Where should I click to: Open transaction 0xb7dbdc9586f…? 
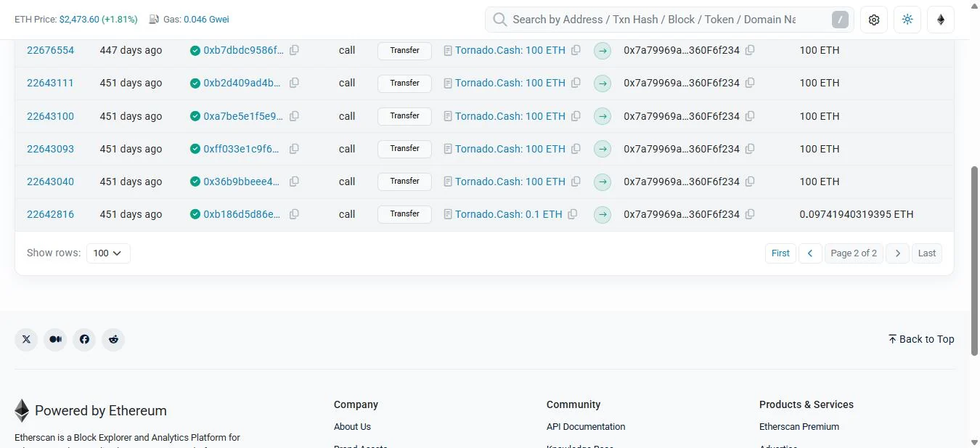tap(244, 50)
